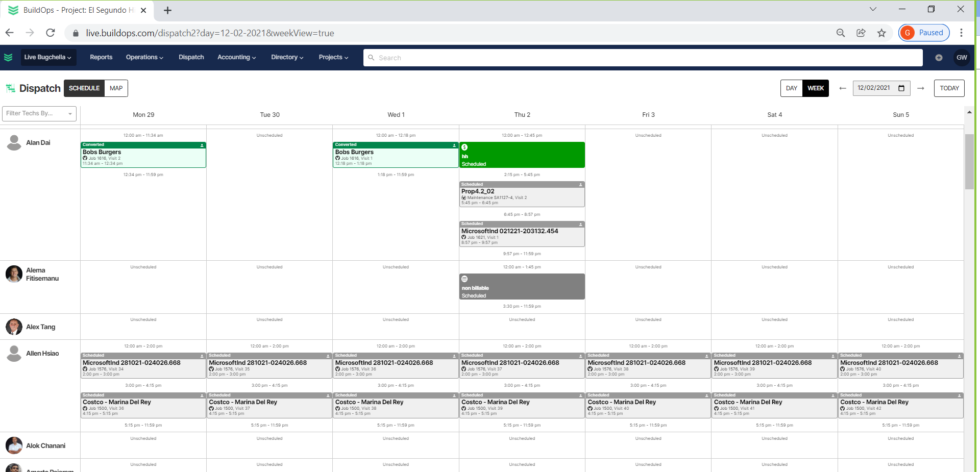Screen dimensions: 980x472
Task: Click the TODAY button
Action: 949,88
